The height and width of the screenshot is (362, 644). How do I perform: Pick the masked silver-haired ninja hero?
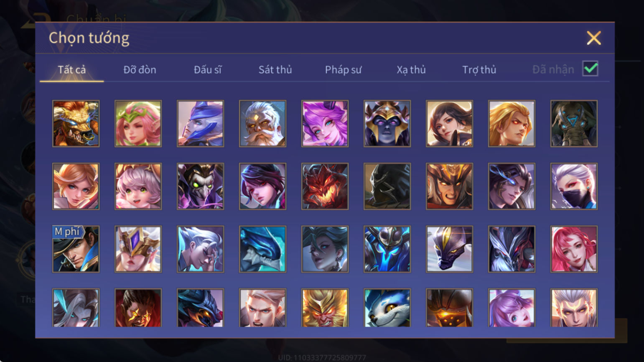[x=574, y=186]
